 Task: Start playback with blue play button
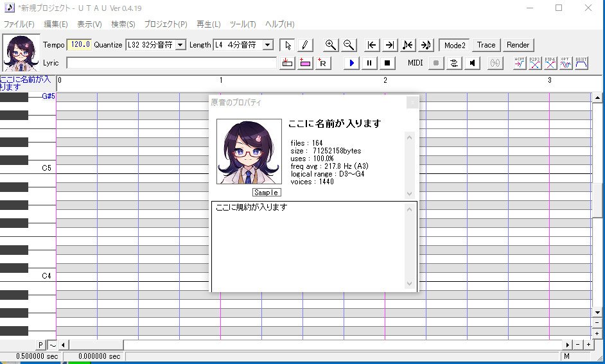pyautogui.click(x=351, y=63)
